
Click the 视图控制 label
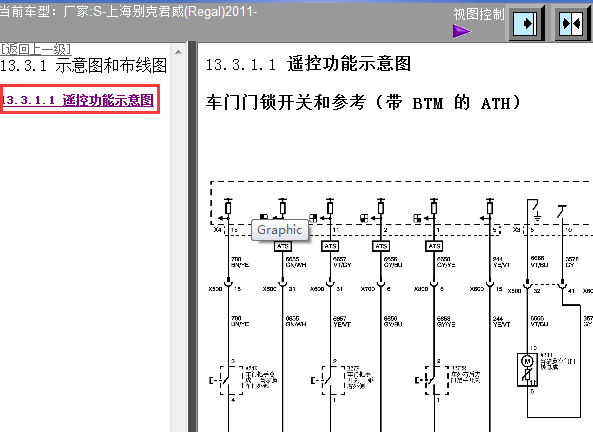click(x=478, y=14)
